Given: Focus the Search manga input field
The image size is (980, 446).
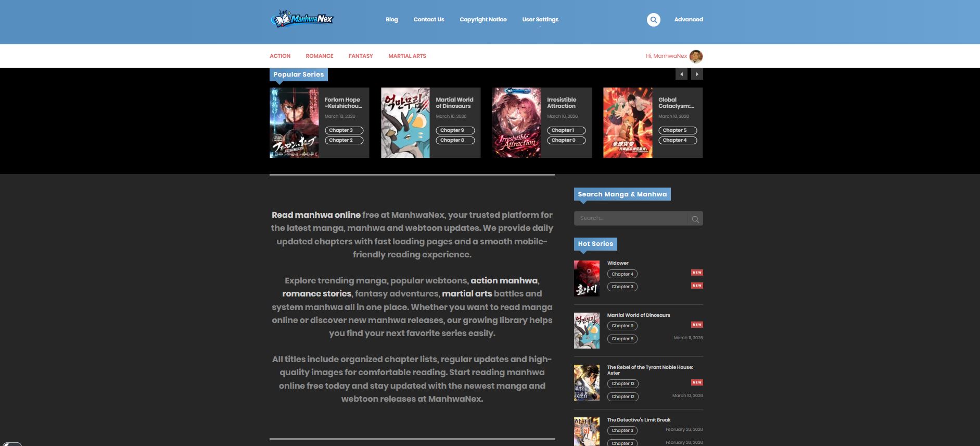Looking at the screenshot, I should [x=631, y=218].
